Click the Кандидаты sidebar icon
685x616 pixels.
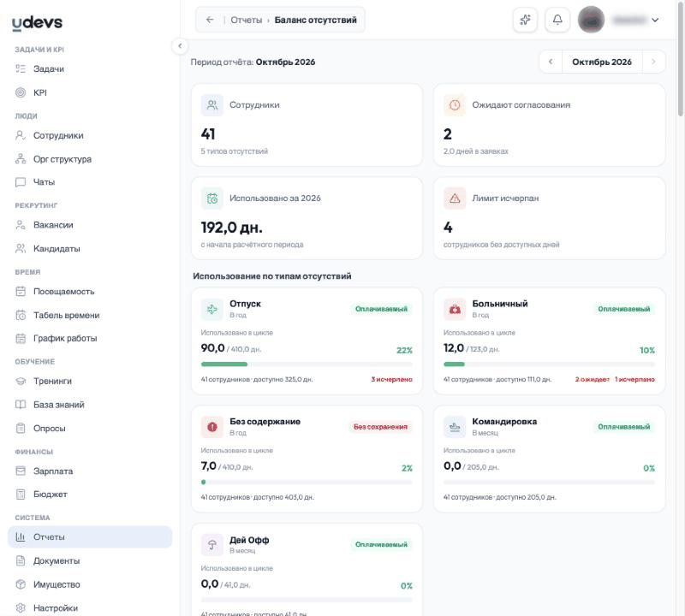coord(21,248)
